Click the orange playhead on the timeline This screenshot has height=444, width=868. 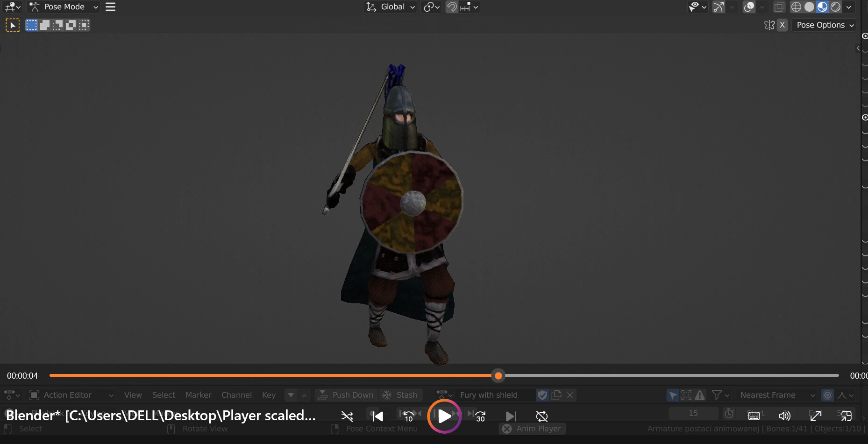click(x=498, y=375)
